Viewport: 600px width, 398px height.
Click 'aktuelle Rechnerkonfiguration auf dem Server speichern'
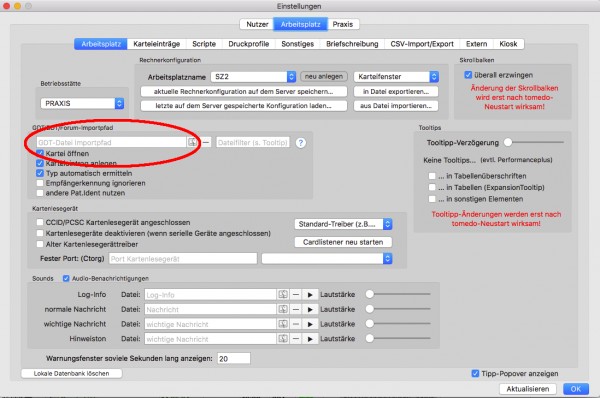(x=244, y=91)
